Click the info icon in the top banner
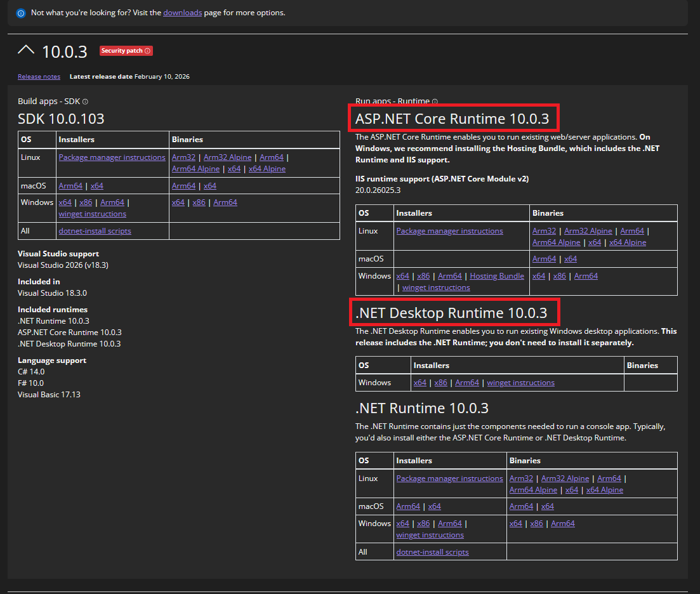 pyautogui.click(x=21, y=13)
